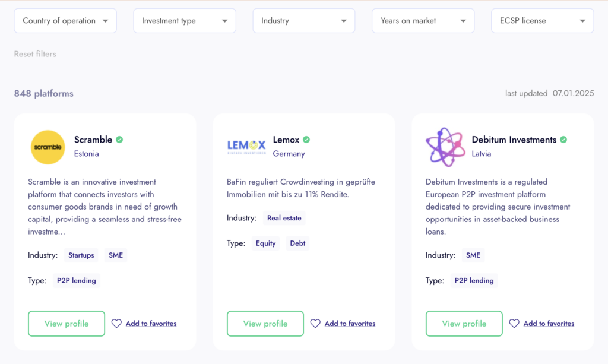
Task: Click the heart icon on Scramble card
Action: point(116,323)
